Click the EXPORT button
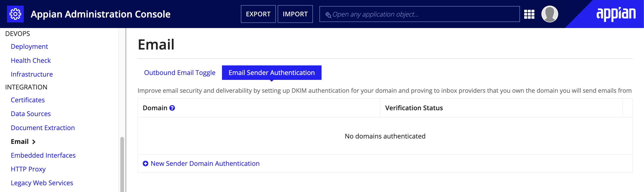 click(258, 14)
